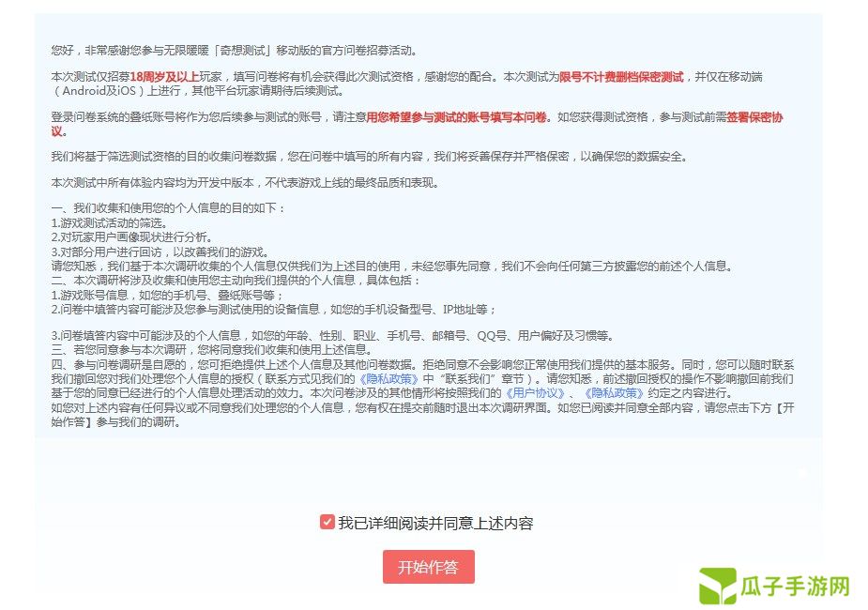Image resolution: width=868 pixels, height=610 pixels.
Task: Open 《隐私政策》 link before 中"联系我们"章节
Action: (388, 379)
